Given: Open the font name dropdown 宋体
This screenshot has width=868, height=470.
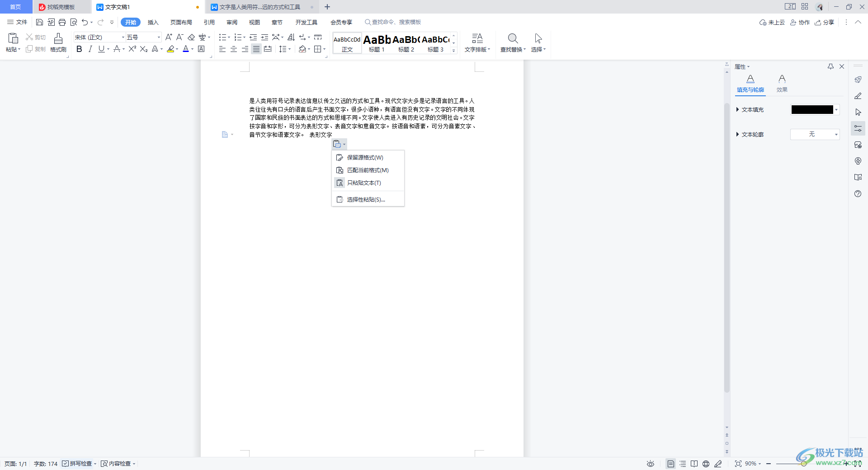Looking at the screenshot, I should (x=123, y=37).
